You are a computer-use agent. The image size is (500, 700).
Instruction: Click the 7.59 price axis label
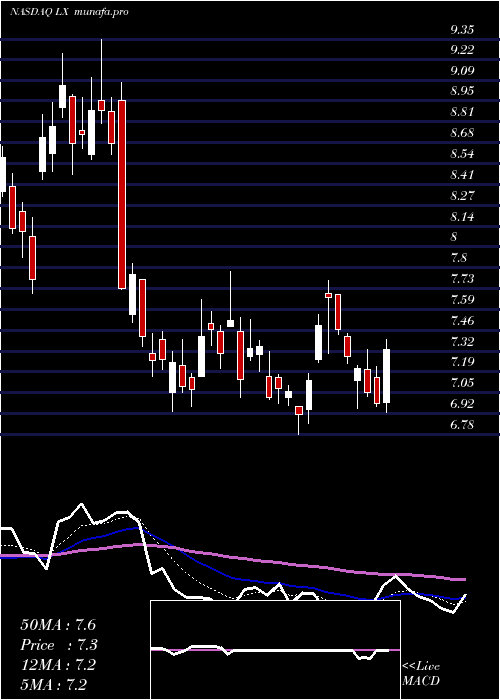coord(462,300)
